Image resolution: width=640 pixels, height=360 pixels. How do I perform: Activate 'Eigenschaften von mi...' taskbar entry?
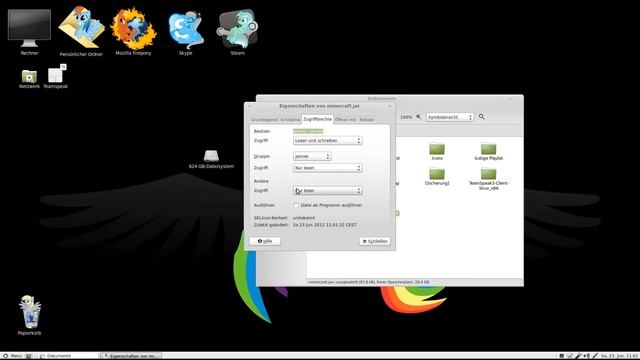[x=131, y=356]
